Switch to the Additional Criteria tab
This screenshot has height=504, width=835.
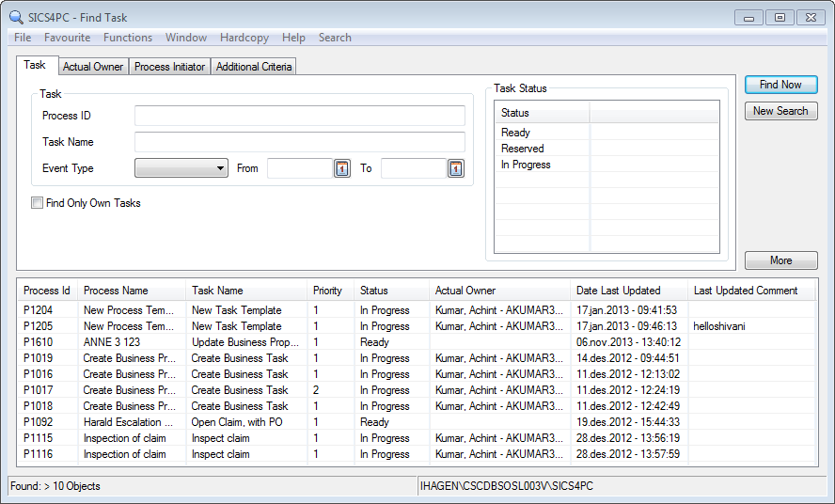pos(254,67)
